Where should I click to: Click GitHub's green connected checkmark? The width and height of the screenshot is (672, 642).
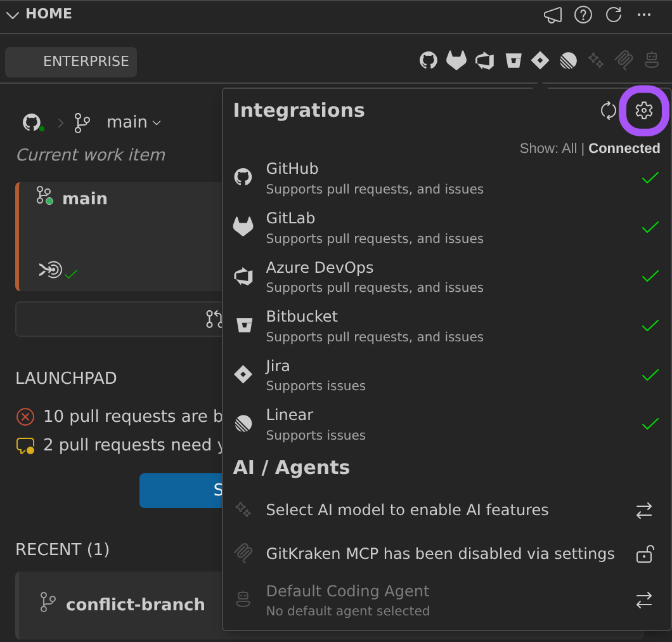coord(650,178)
